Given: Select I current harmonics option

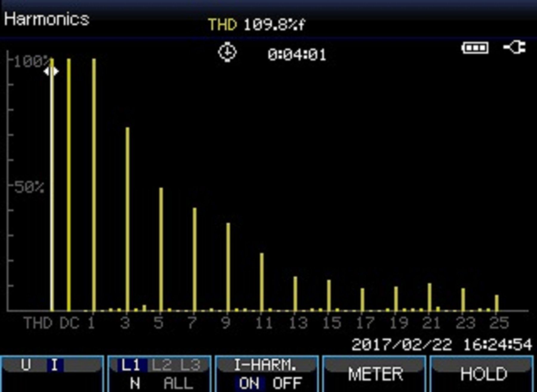Looking at the screenshot, I should 55,365.
